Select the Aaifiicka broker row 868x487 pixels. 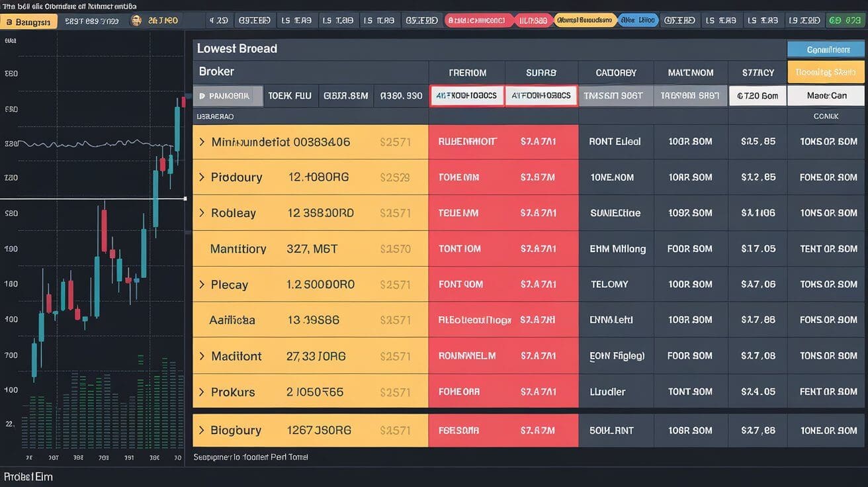click(310, 320)
